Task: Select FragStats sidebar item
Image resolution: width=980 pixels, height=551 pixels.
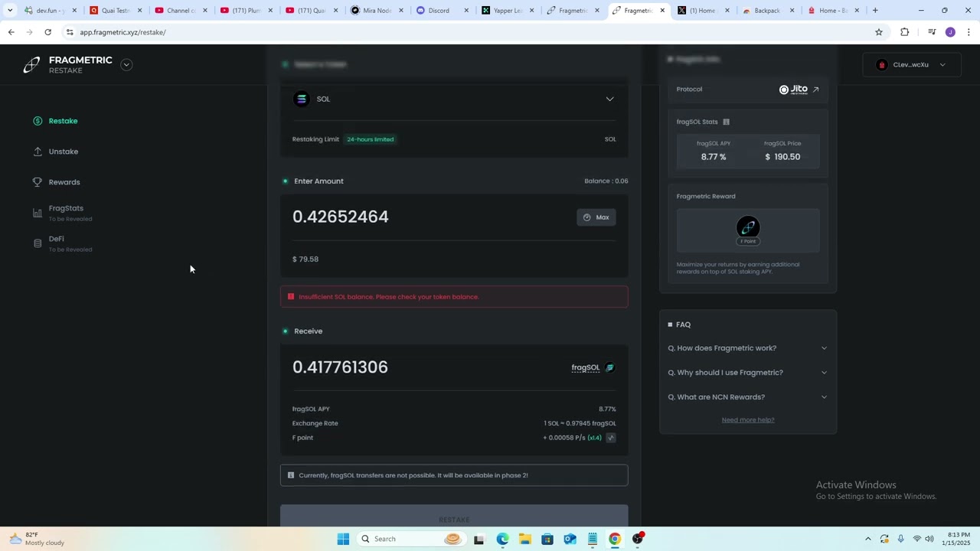Action: (x=66, y=208)
